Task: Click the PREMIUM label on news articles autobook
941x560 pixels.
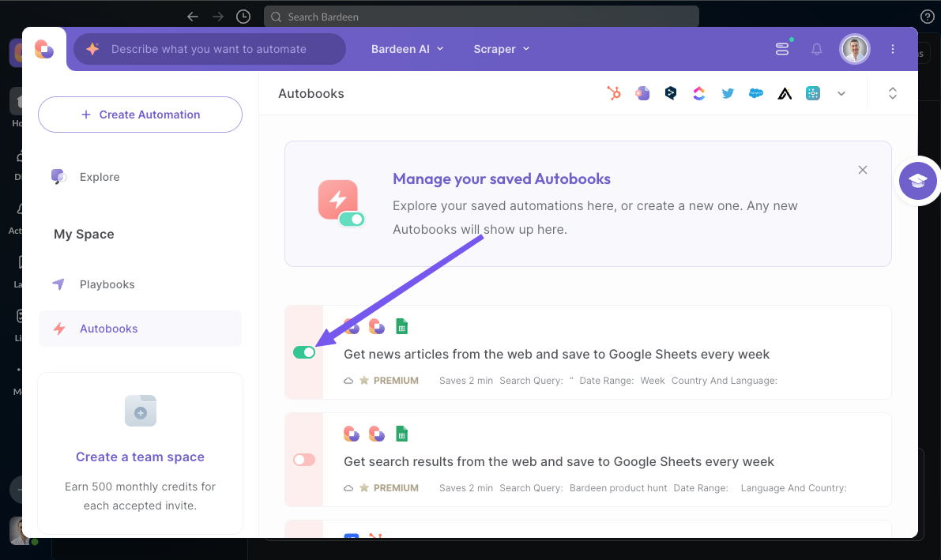Action: pyautogui.click(x=396, y=381)
